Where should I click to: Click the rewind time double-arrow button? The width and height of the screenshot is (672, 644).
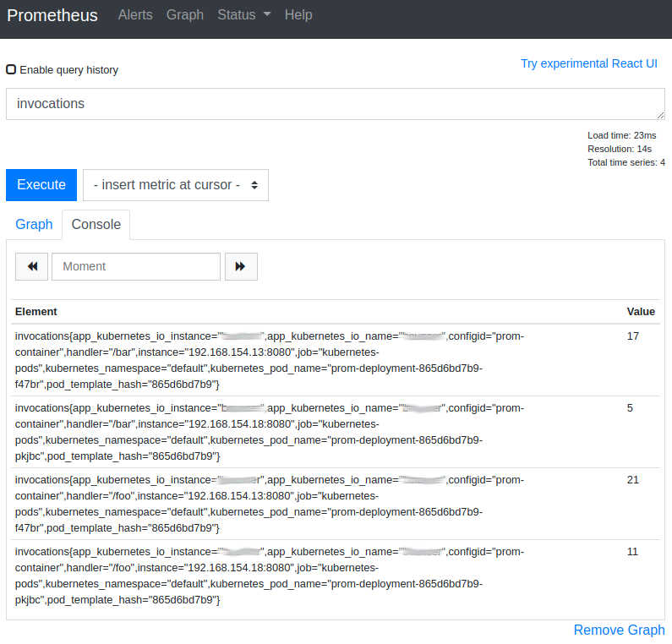(x=32, y=266)
